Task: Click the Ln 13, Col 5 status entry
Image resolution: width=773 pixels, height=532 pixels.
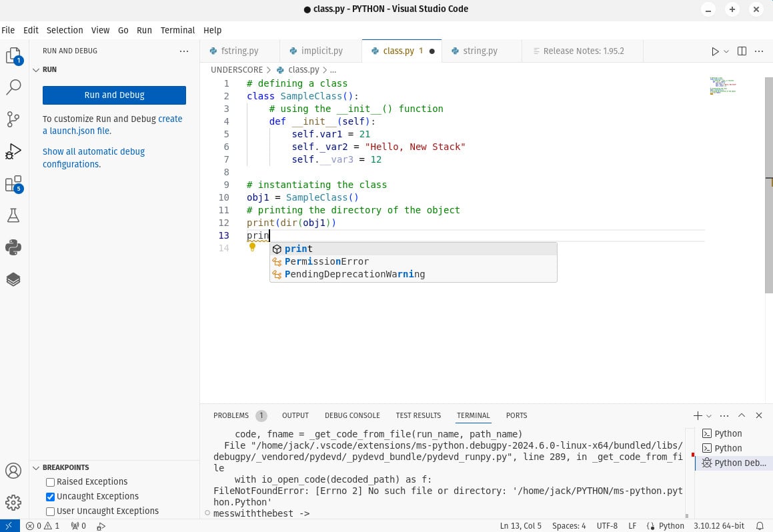Action: [521, 525]
